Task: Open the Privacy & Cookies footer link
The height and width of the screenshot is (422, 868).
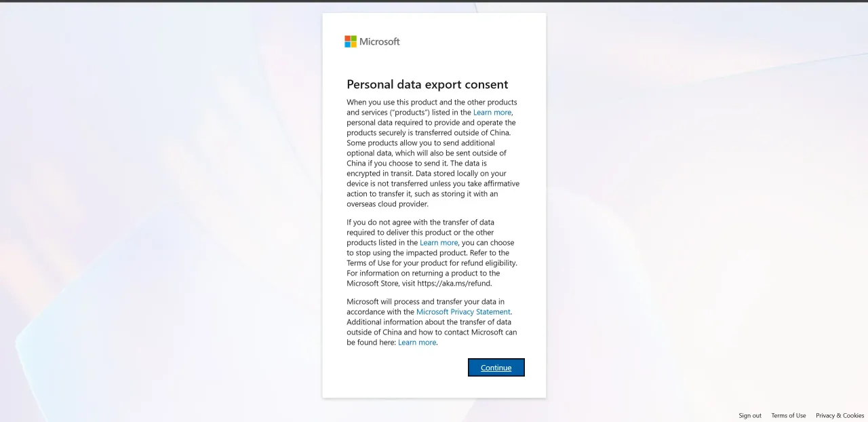Action: tap(840, 415)
